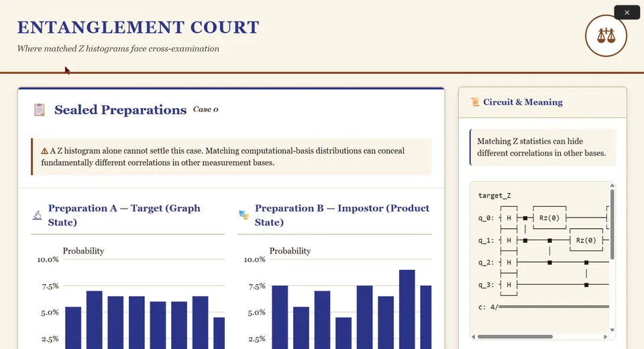644x349 pixels.
Task: Click the scales of justice emblem icon
Action: pyautogui.click(x=606, y=36)
